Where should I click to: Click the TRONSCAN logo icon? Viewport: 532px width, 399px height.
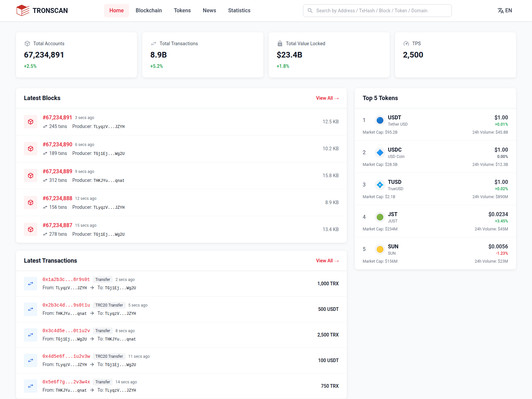(x=23, y=10)
